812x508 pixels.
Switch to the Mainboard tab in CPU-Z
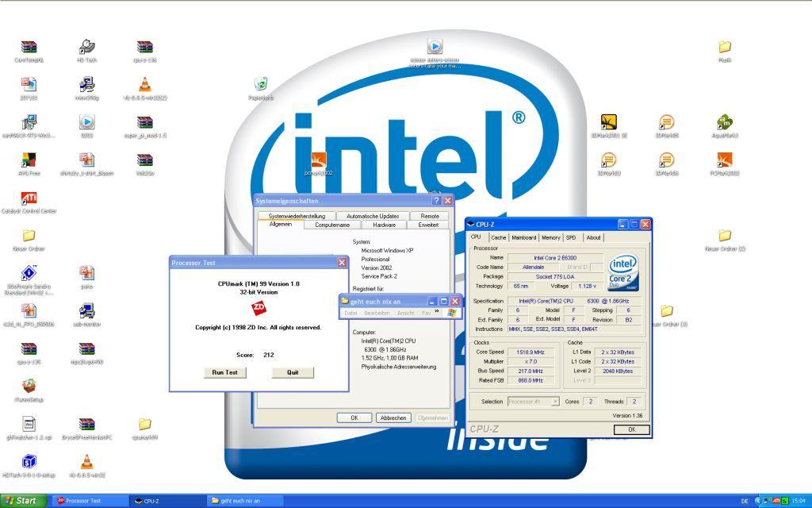pyautogui.click(x=523, y=237)
